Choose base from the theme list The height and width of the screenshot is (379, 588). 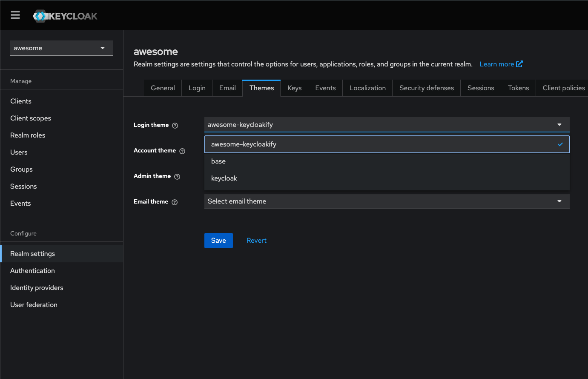pyautogui.click(x=387, y=161)
